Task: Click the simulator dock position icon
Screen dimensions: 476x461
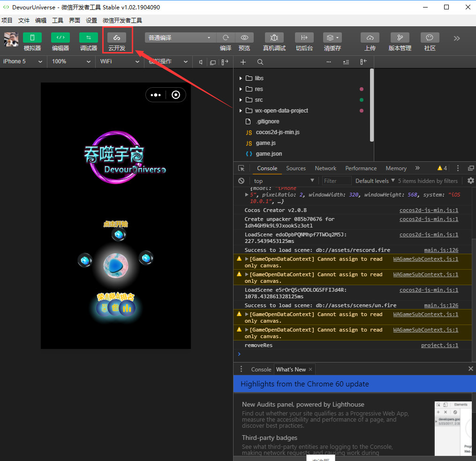Action: click(225, 62)
